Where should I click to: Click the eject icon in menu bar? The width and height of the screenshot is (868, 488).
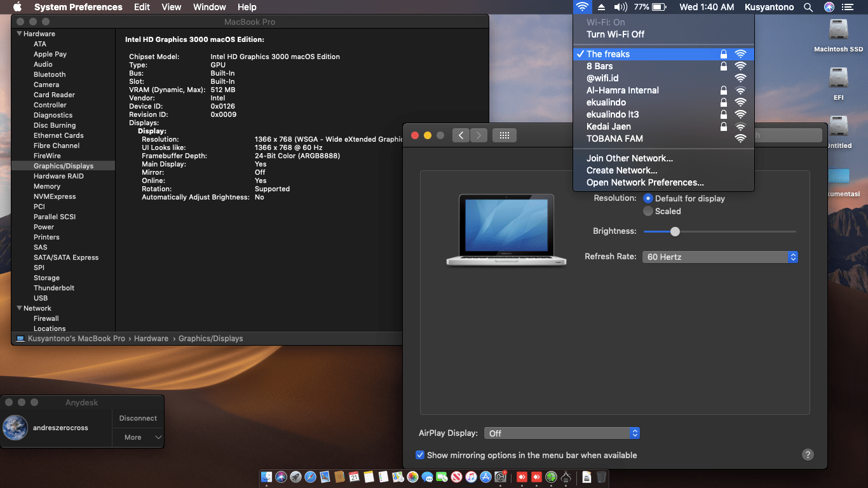tap(601, 7)
